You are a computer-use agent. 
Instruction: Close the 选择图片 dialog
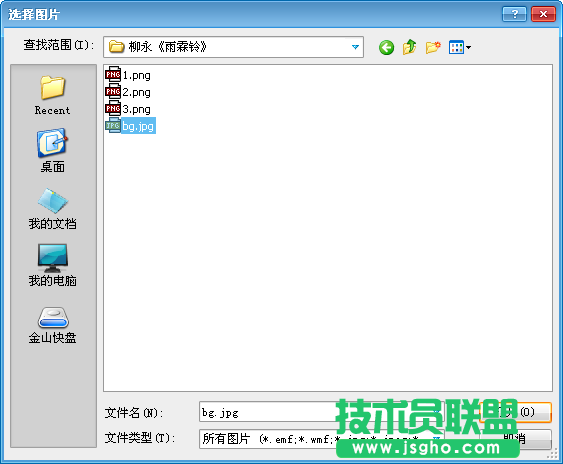[543, 14]
